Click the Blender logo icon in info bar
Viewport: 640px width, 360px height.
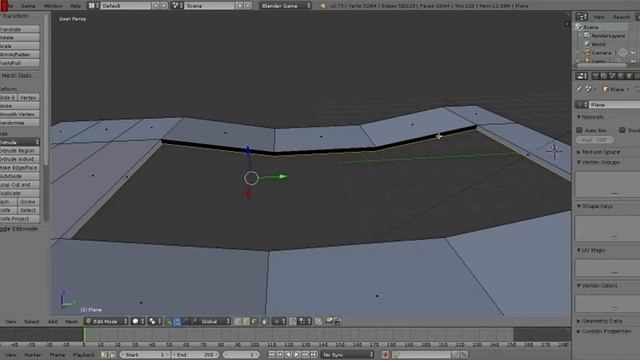(323, 6)
